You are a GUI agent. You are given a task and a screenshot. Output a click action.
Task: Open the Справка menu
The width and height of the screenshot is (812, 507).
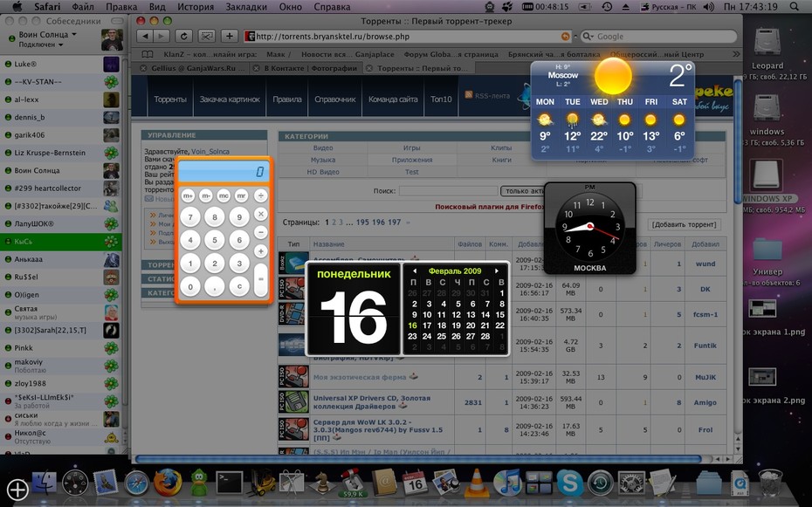point(332,7)
